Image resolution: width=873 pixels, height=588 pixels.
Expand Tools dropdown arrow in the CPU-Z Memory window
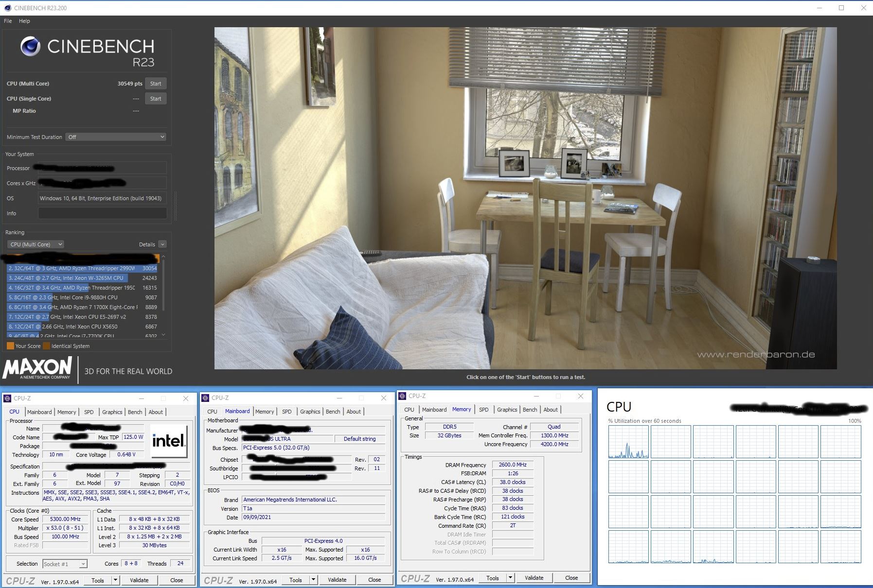point(510,578)
